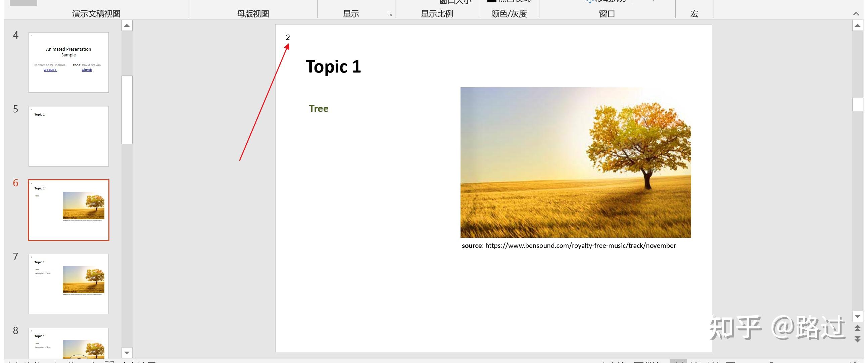Switch to 黑白模式 in the 颜色/灰度 group
This screenshot has height=363, width=868.
(x=509, y=1)
